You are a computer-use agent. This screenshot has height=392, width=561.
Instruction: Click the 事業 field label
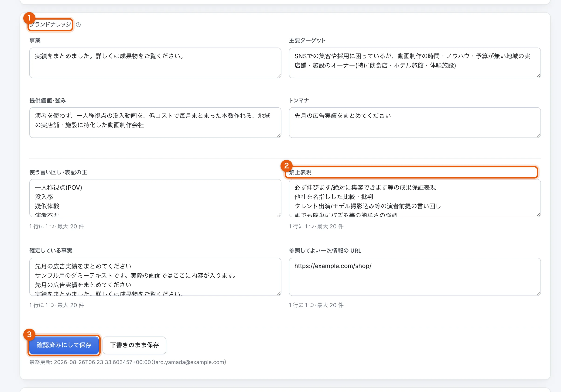(35, 40)
